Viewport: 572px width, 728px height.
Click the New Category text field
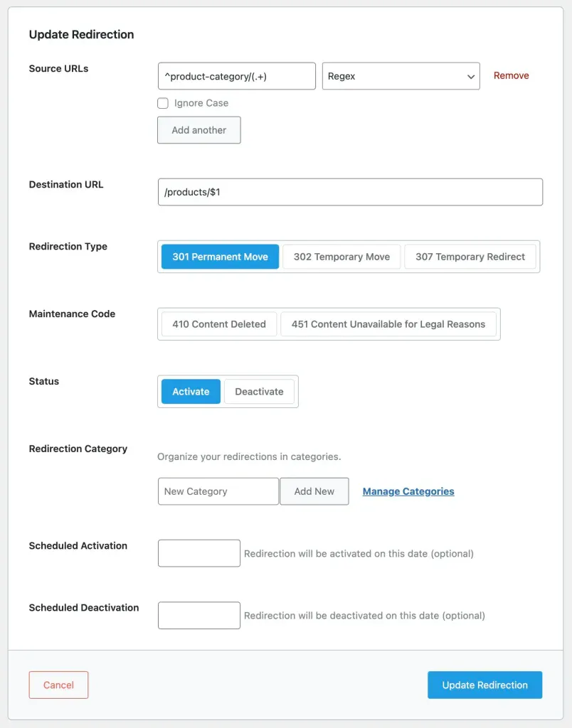(218, 491)
